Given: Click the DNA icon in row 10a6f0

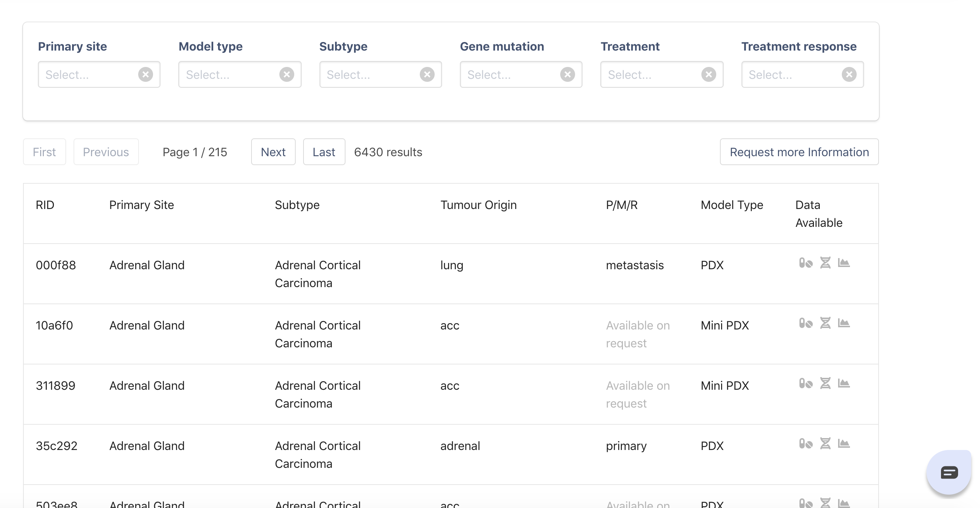Looking at the screenshot, I should tap(825, 323).
